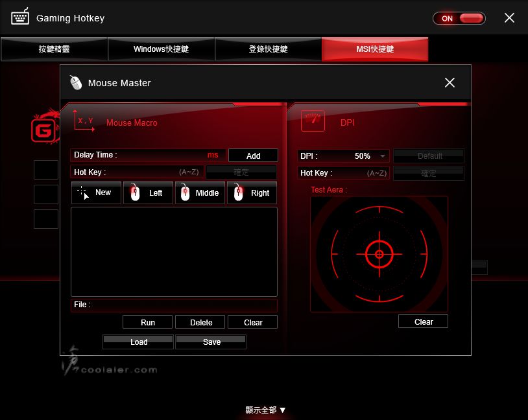Add the delay time entry
The width and height of the screenshot is (528, 420).
click(x=253, y=156)
